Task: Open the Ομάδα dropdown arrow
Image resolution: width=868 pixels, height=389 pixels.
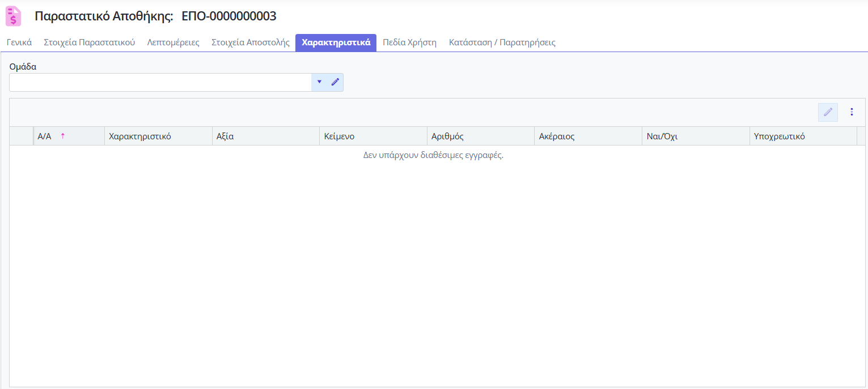Action: (319, 82)
